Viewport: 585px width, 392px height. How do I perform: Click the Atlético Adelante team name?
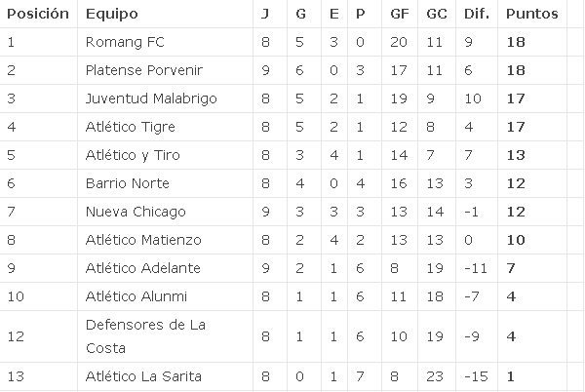point(143,268)
